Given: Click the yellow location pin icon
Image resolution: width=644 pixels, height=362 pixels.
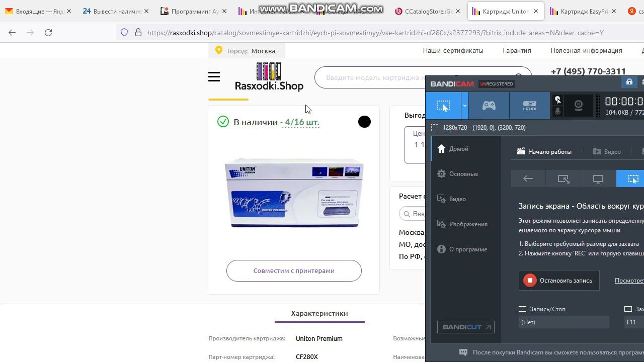Looking at the screenshot, I should tap(219, 50).
